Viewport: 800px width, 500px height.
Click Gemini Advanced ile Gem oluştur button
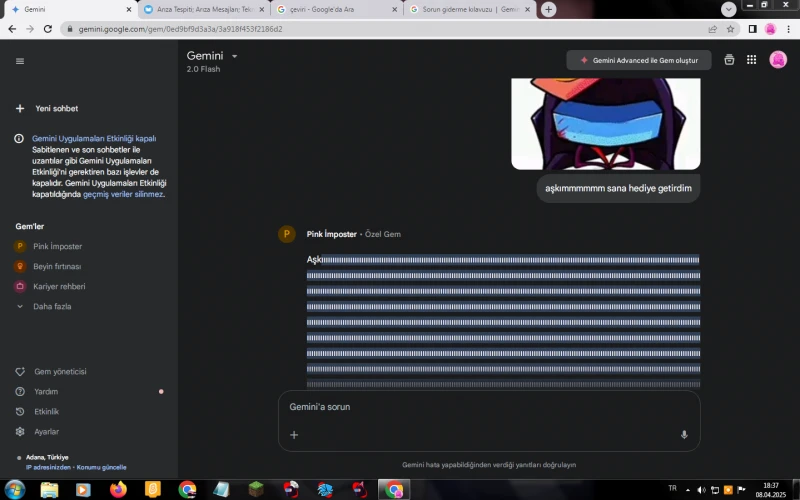[x=639, y=60]
